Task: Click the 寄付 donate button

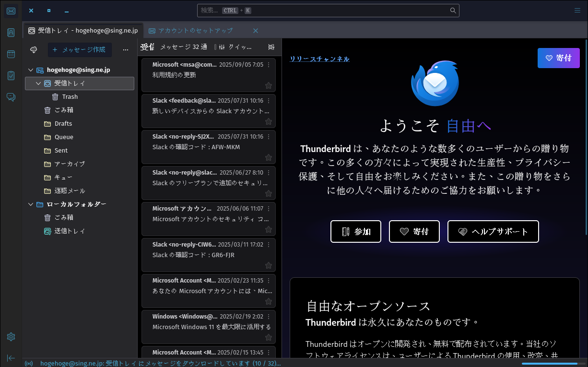Action: pyautogui.click(x=558, y=58)
